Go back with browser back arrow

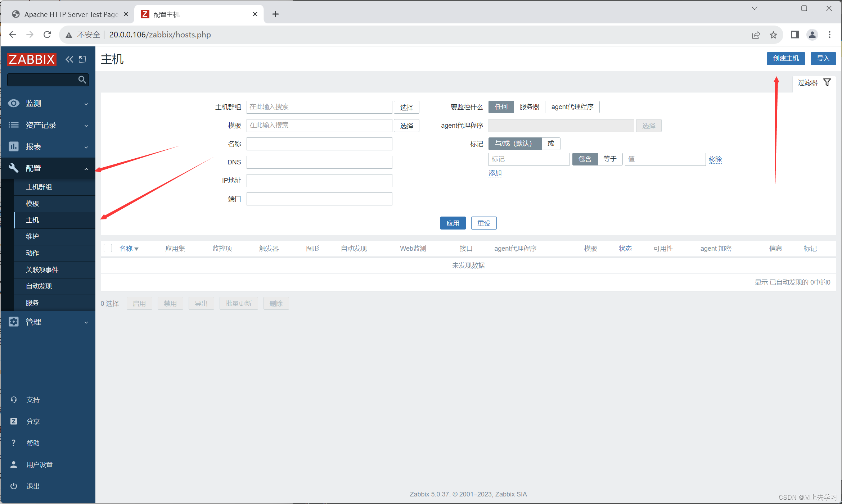13,35
